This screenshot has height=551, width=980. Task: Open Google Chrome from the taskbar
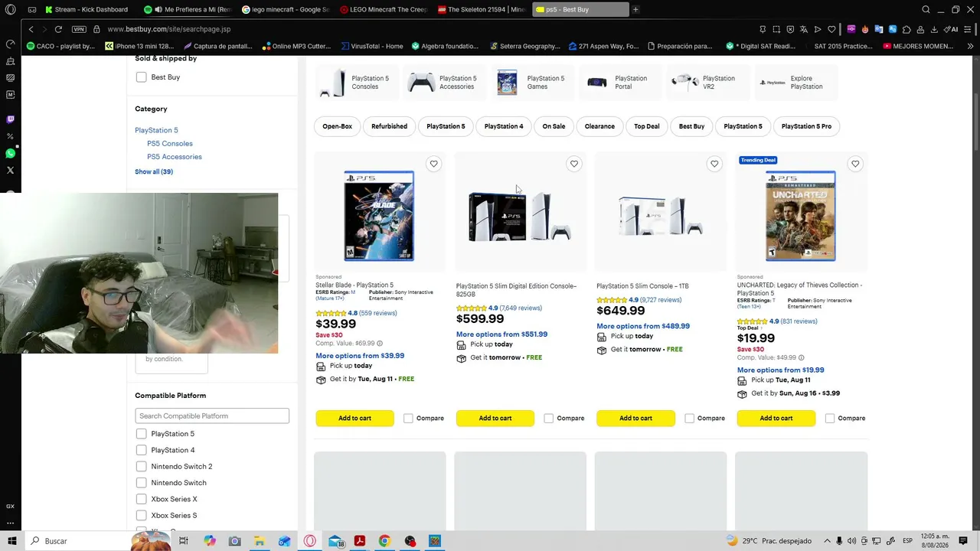tap(384, 541)
